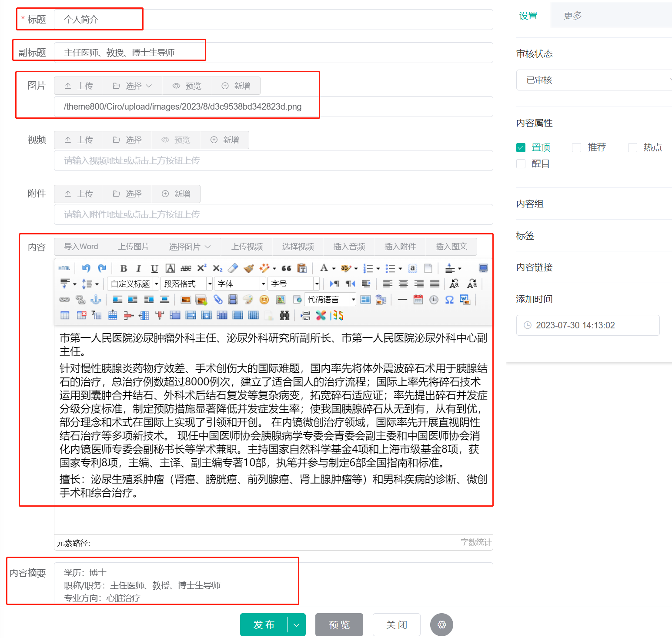Enable the 推荐 content attribute
The width and height of the screenshot is (672, 638).
(x=576, y=147)
